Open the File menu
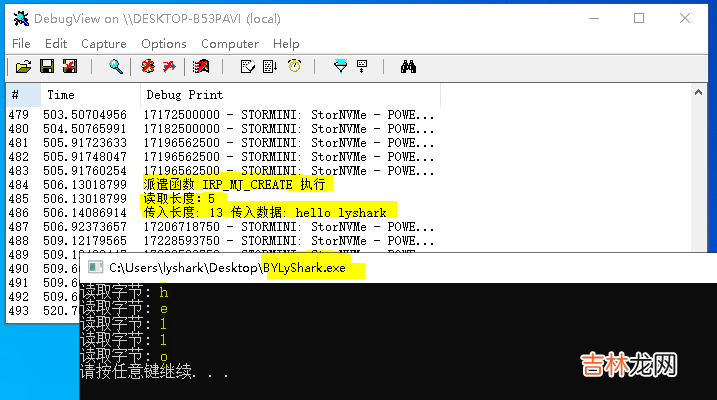This screenshot has height=400, width=717. pos(21,43)
